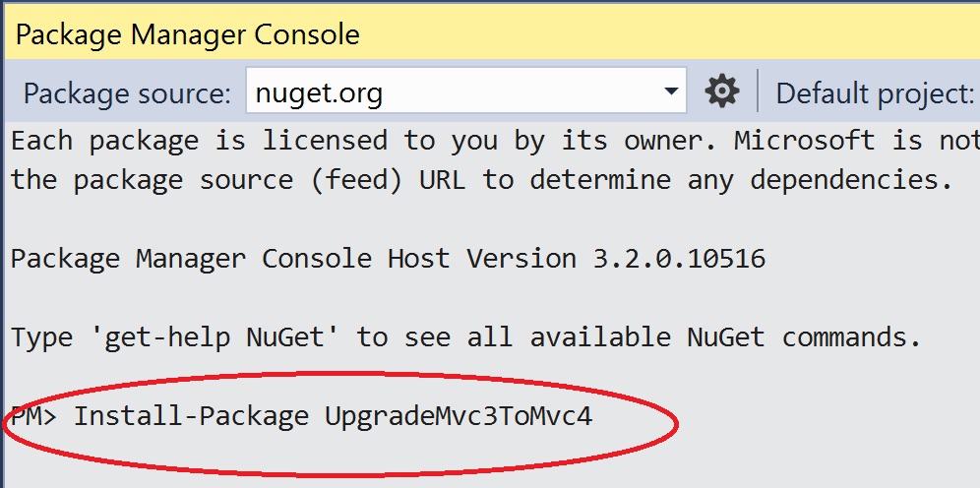Screen dimensions: 980x488
Task: Click the word 'Type' in the help line
Action: click(41, 337)
